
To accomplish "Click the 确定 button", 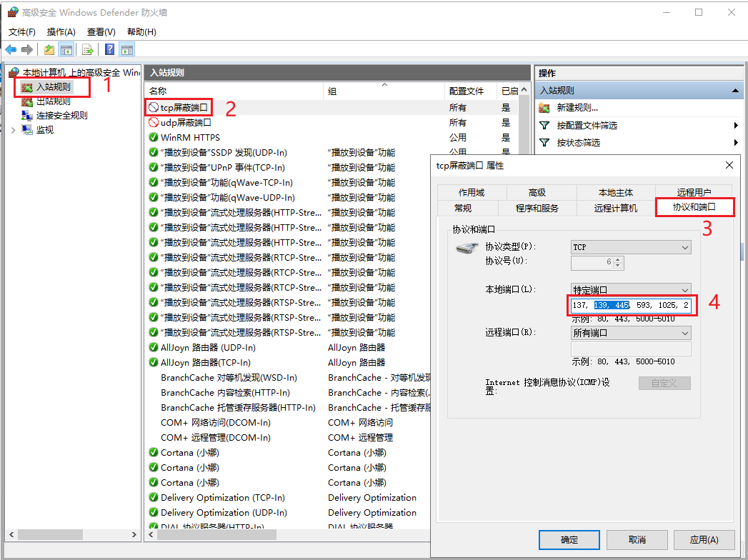I will tap(569, 539).
